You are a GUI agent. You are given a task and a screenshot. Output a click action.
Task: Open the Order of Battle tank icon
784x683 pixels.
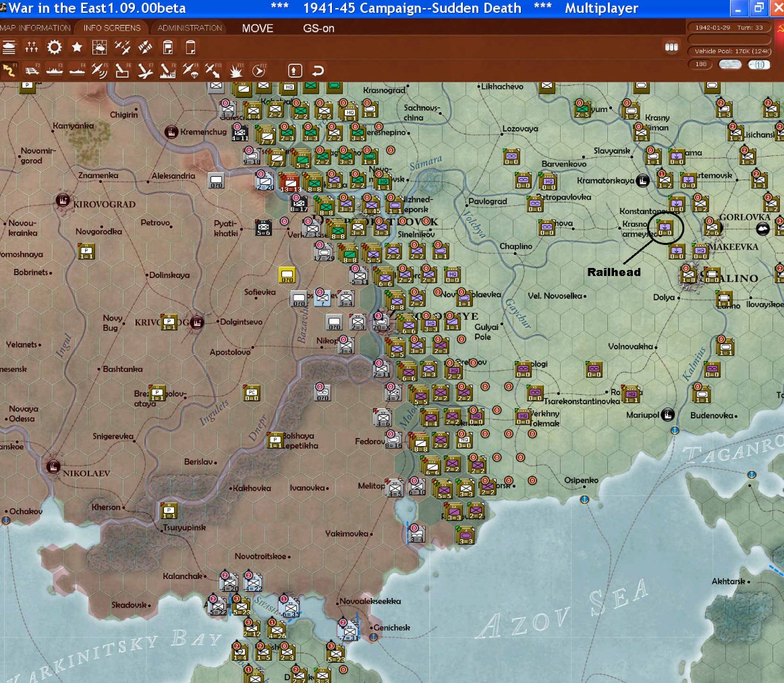pos(9,47)
